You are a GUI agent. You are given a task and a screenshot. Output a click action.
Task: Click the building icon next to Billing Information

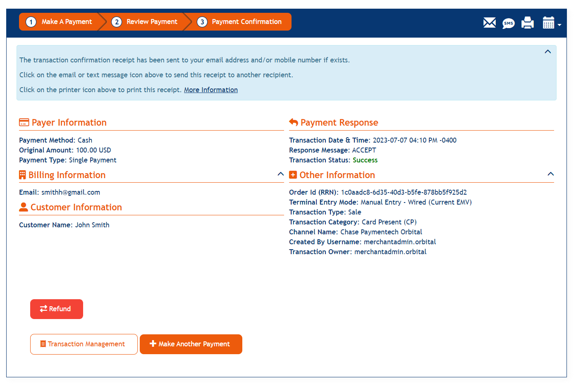pos(23,174)
